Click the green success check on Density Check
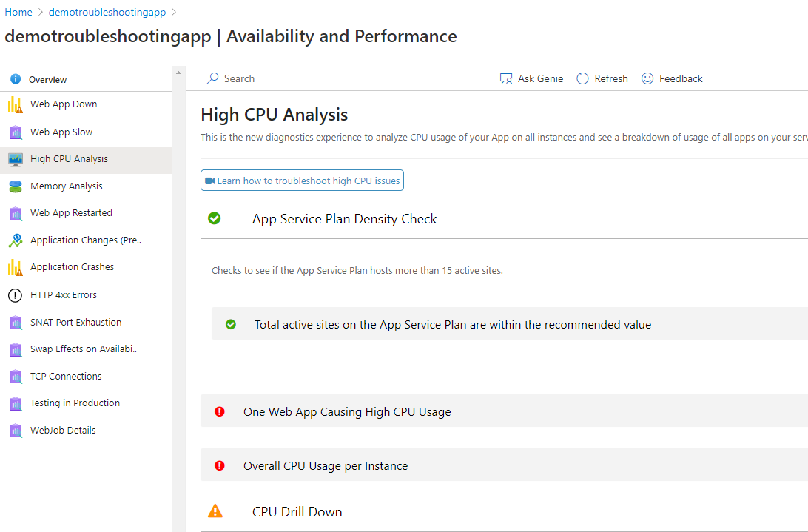 pyautogui.click(x=215, y=218)
